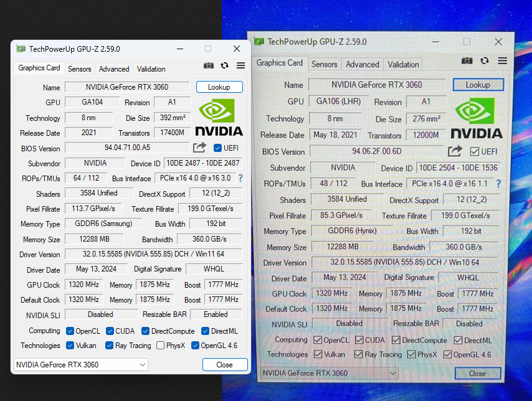Click the Bus Interface question mark in right window

498,184
